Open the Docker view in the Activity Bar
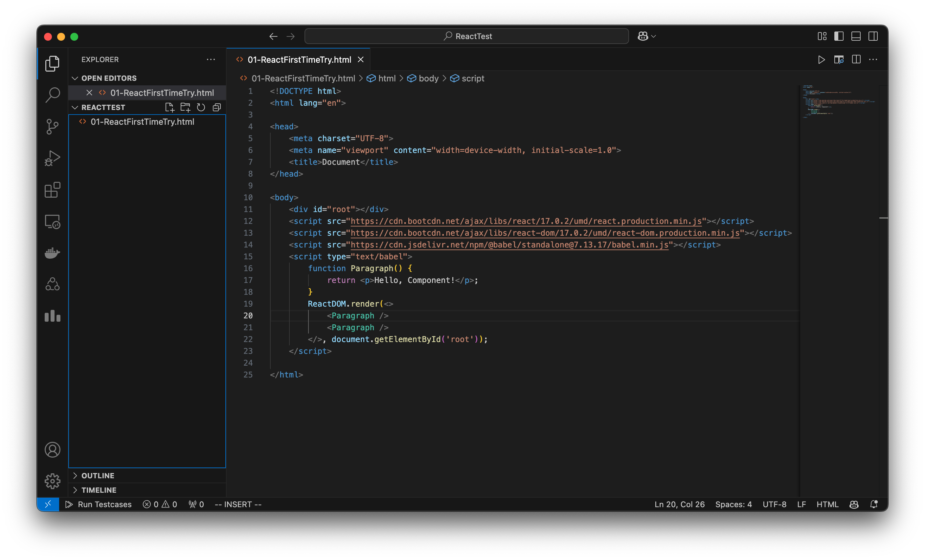The height and width of the screenshot is (560, 925). point(52,253)
